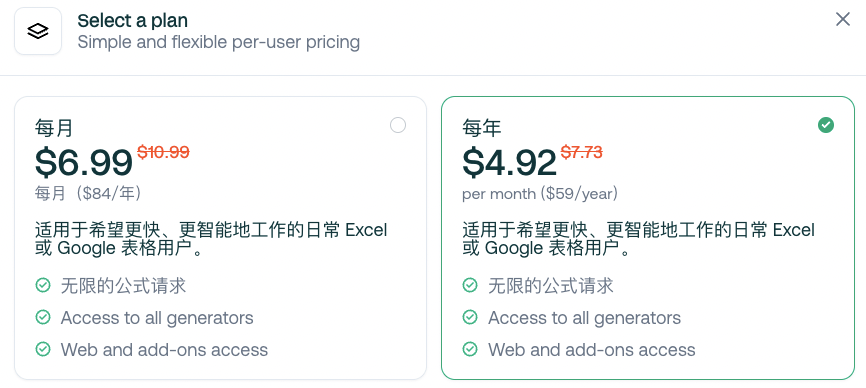The height and width of the screenshot is (388, 866).
Task: Click the monthly plan card
Action: point(220,238)
